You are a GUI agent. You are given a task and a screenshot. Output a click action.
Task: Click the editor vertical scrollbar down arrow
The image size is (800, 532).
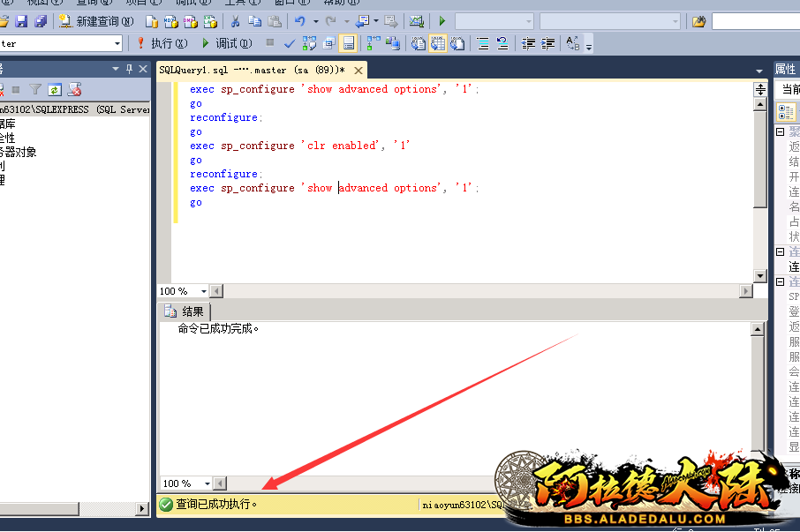[759, 276]
